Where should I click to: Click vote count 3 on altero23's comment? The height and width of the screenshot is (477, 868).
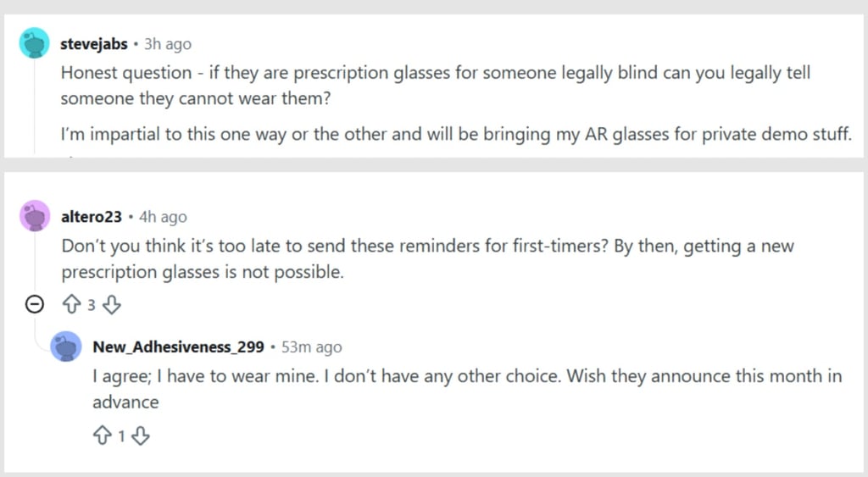coord(92,305)
